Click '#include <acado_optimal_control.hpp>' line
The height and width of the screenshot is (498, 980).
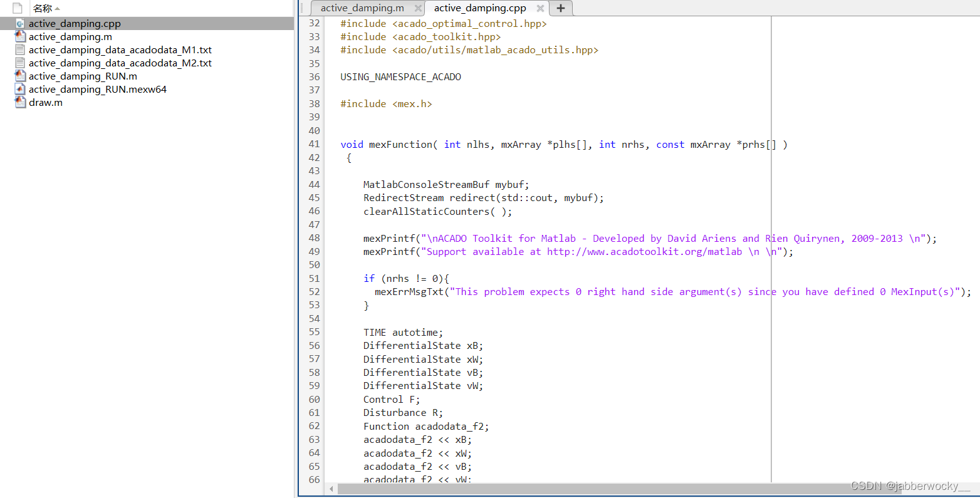444,24
